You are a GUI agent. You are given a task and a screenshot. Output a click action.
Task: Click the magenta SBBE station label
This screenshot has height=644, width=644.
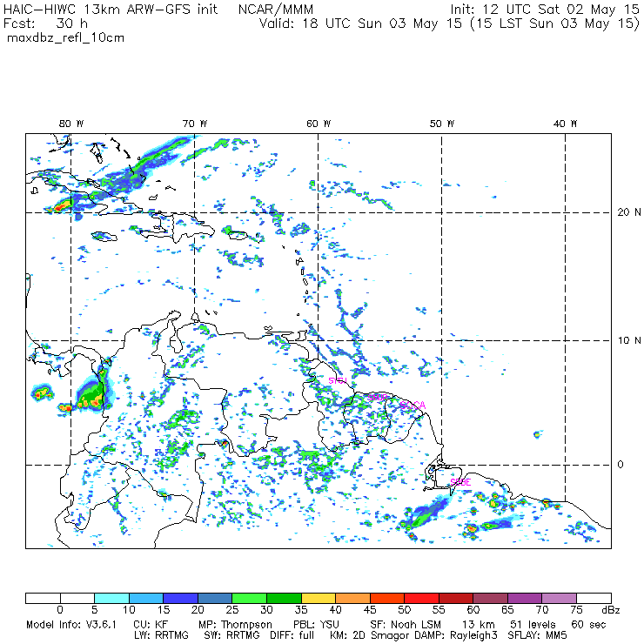pos(460,482)
